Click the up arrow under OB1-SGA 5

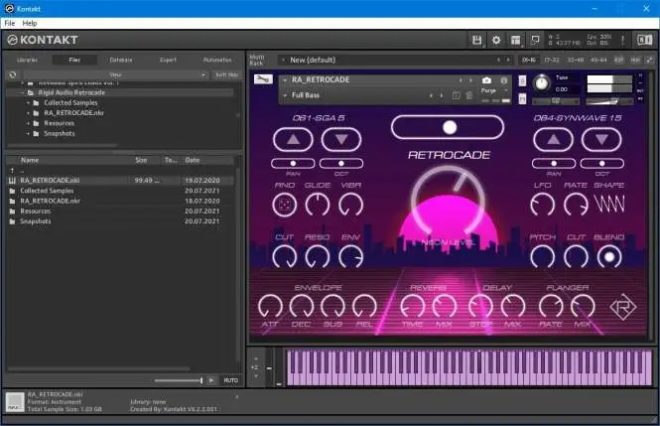[x=293, y=139]
